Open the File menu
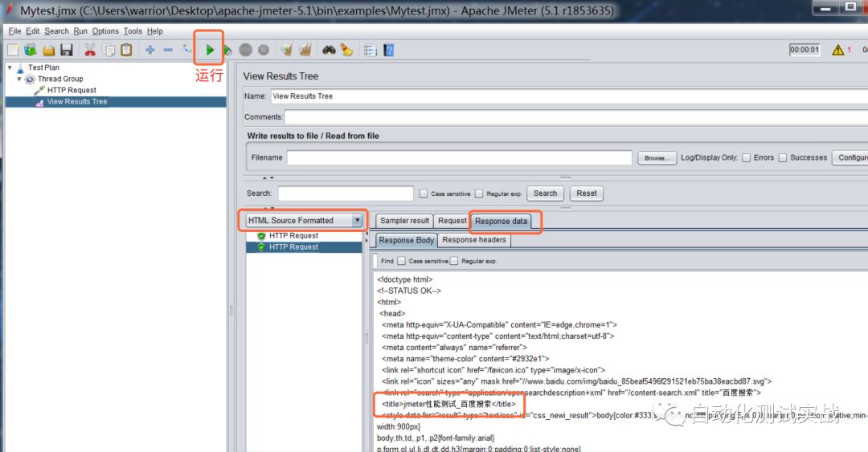Screen dimensions: 868x452 pyautogui.click(x=15, y=31)
